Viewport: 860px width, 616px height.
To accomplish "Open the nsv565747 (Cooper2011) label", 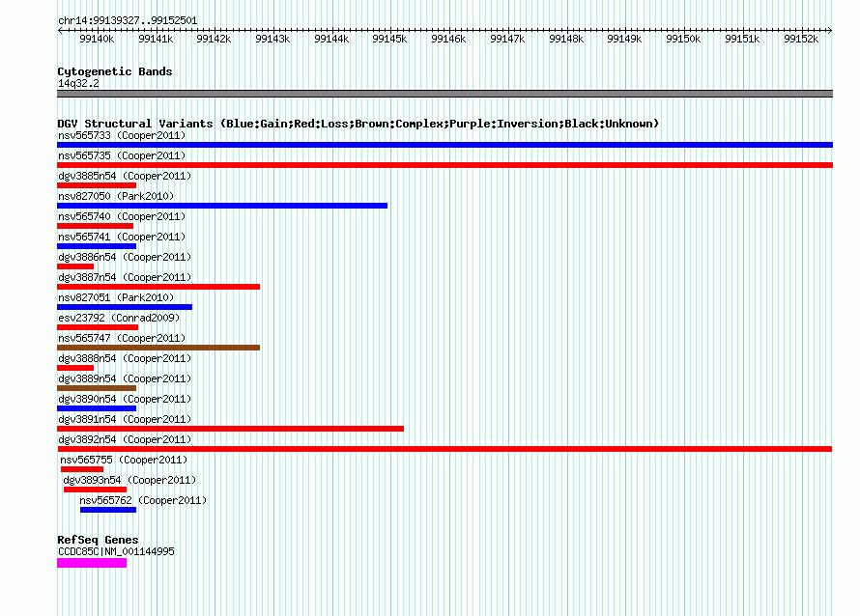I will pos(122,338).
